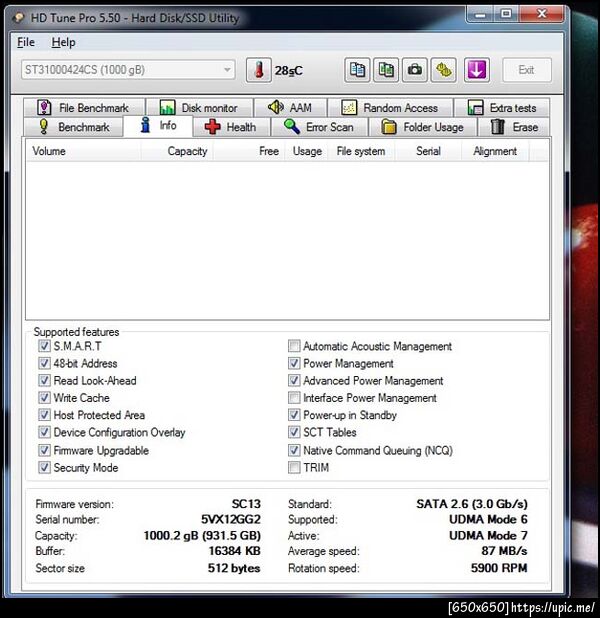Toggle the Power-up in Standby checkbox
Screen dimensions: 600x618
tap(294, 415)
